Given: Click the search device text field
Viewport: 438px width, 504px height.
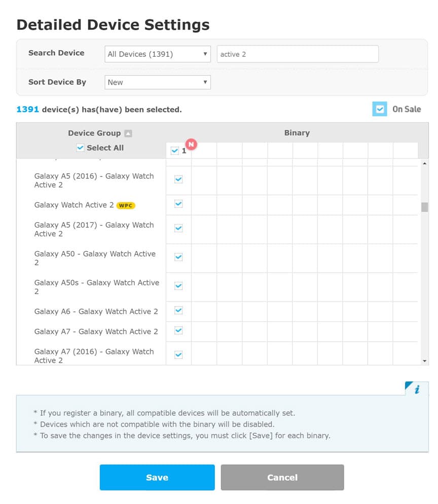Looking at the screenshot, I should point(298,54).
